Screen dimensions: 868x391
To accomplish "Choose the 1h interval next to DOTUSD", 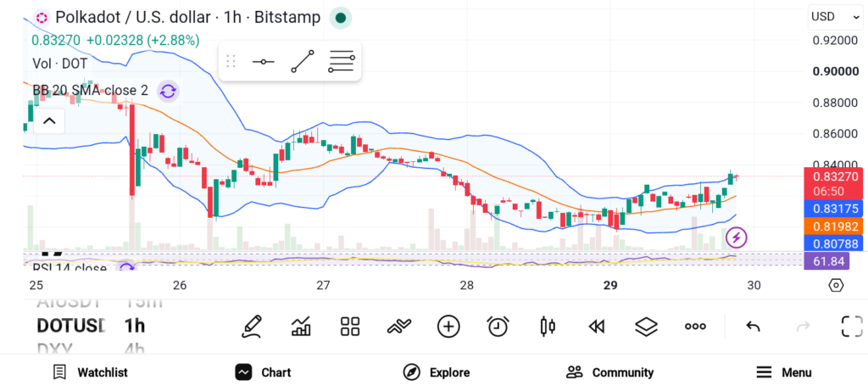I will point(135,326).
